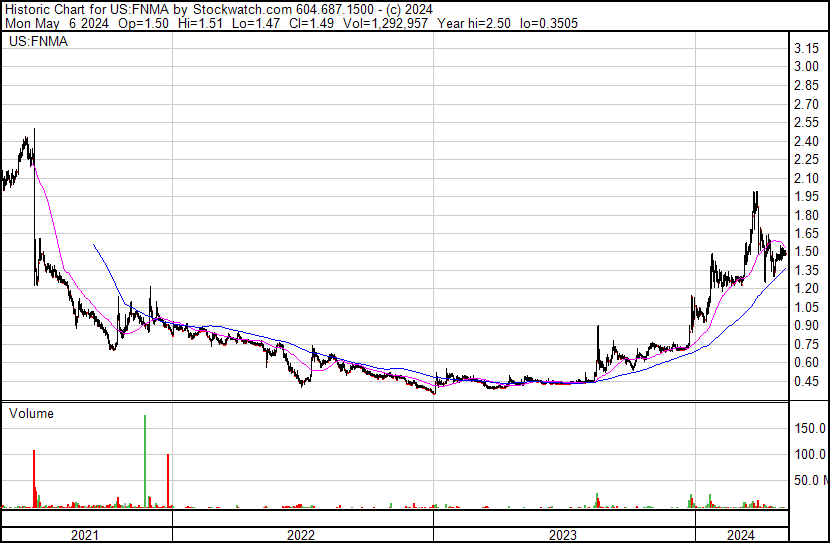Click the volume figure 'Vol=1,292,957'
Viewport: 830px width, 543px height.
(385, 23)
